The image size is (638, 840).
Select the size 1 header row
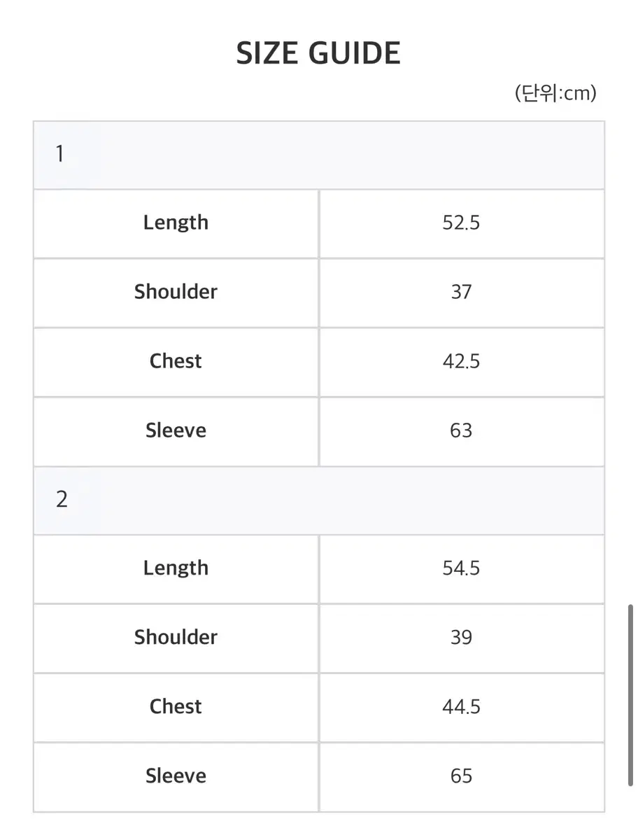[x=319, y=155]
